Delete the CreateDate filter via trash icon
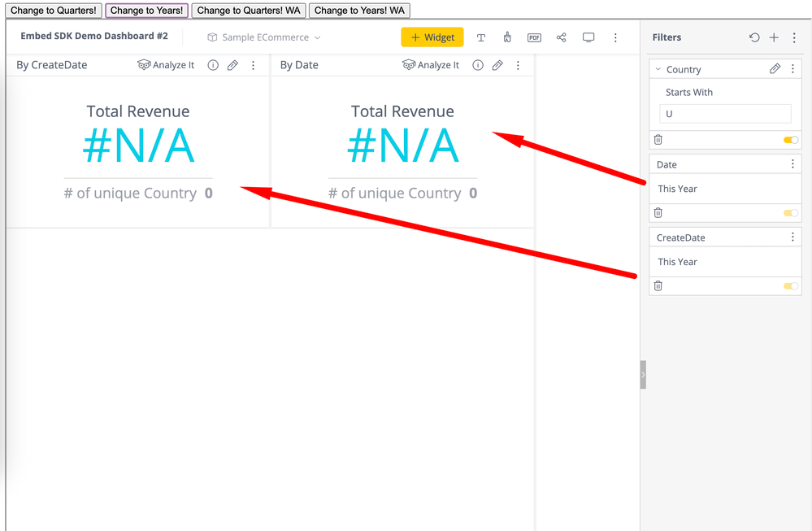 pyautogui.click(x=658, y=286)
